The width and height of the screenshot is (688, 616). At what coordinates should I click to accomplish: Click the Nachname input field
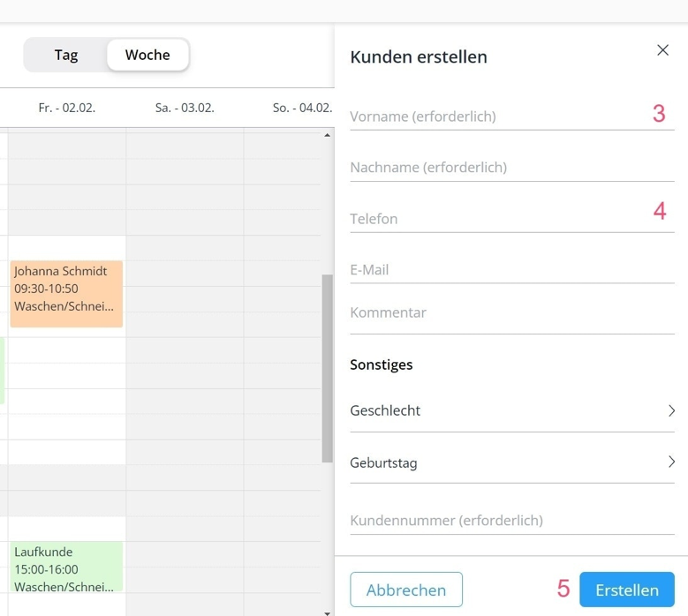click(x=511, y=168)
